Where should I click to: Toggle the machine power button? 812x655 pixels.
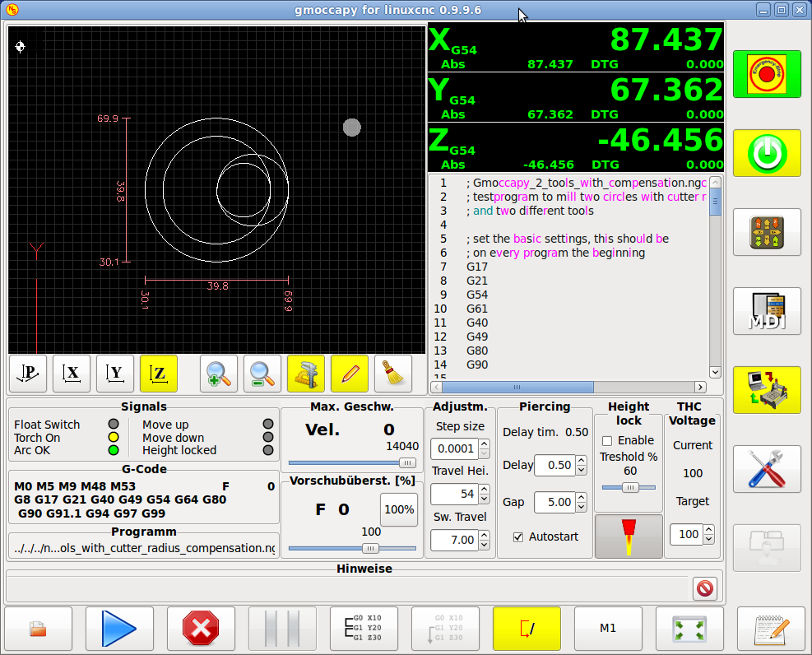pos(767,153)
